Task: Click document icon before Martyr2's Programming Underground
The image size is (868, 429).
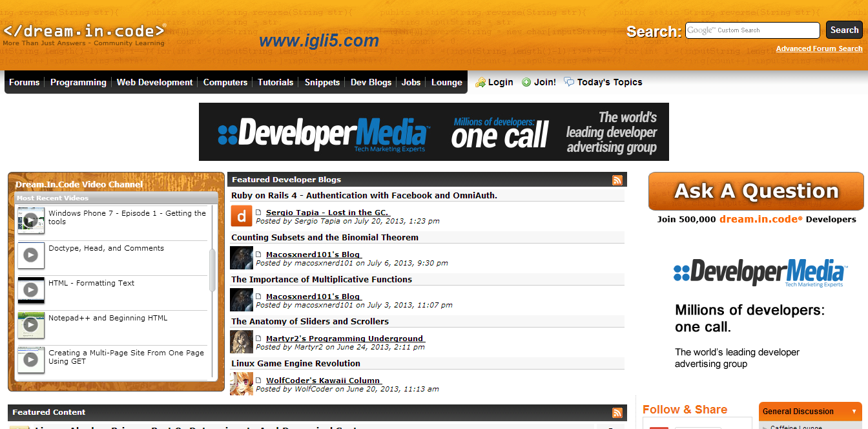Action: (x=258, y=339)
